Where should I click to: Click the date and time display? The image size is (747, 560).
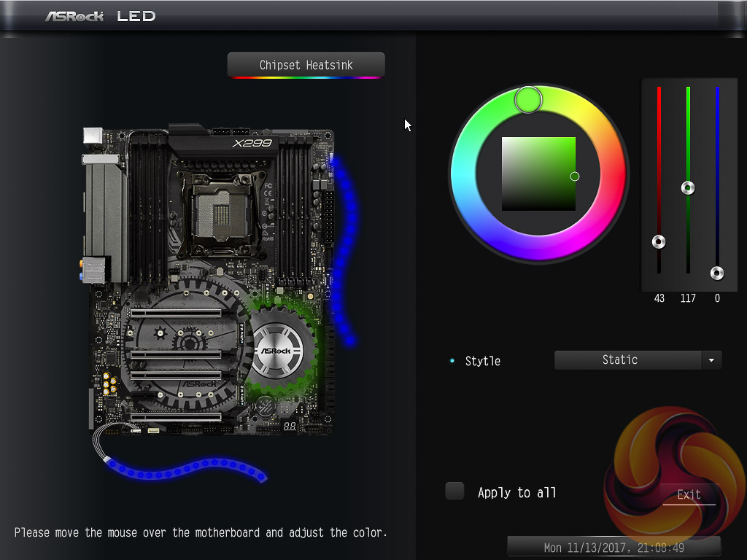point(614,548)
